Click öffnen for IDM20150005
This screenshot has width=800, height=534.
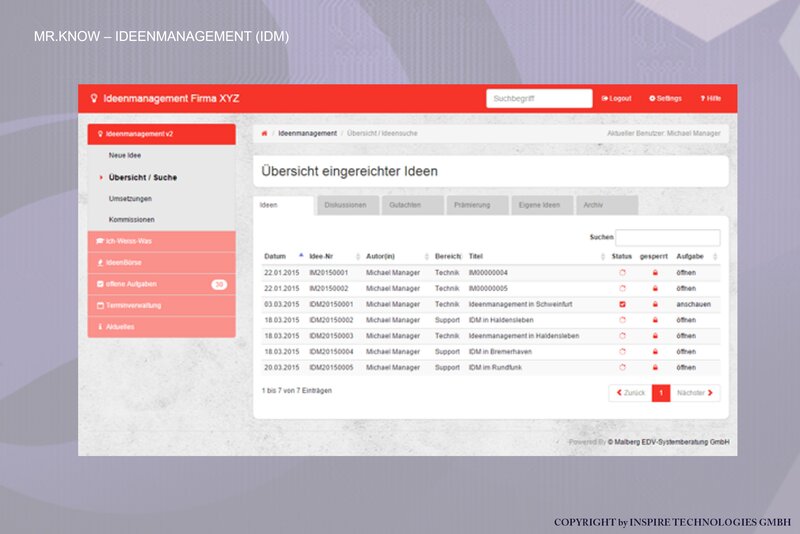coord(686,367)
